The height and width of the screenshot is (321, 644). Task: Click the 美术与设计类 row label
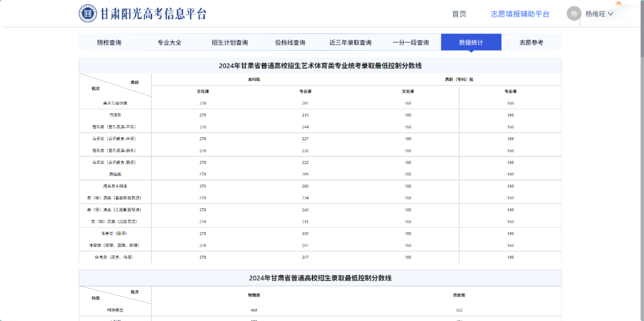(114, 103)
